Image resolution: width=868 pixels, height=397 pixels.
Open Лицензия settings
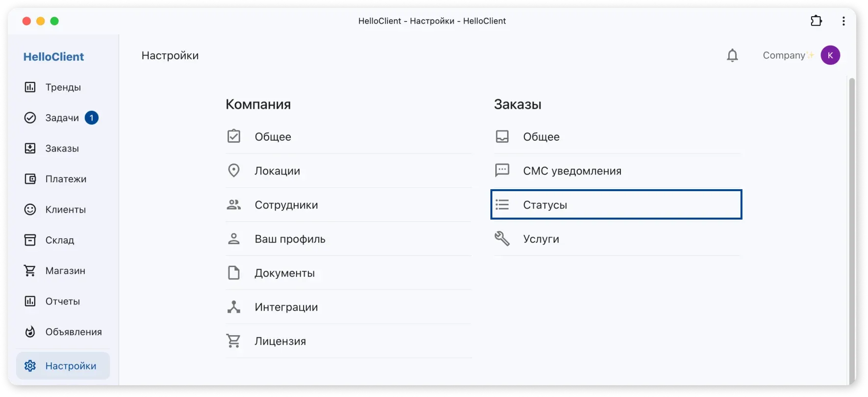[x=349, y=341]
